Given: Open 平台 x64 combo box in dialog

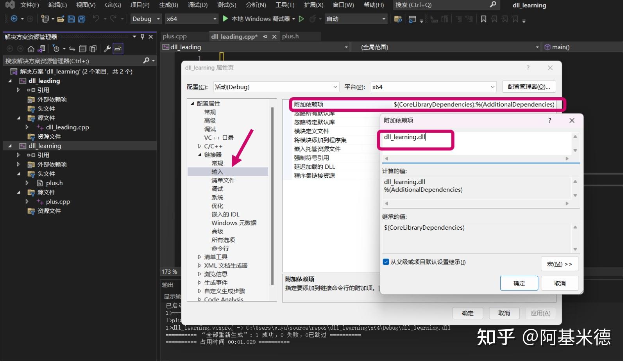Looking at the screenshot, I should click(433, 87).
